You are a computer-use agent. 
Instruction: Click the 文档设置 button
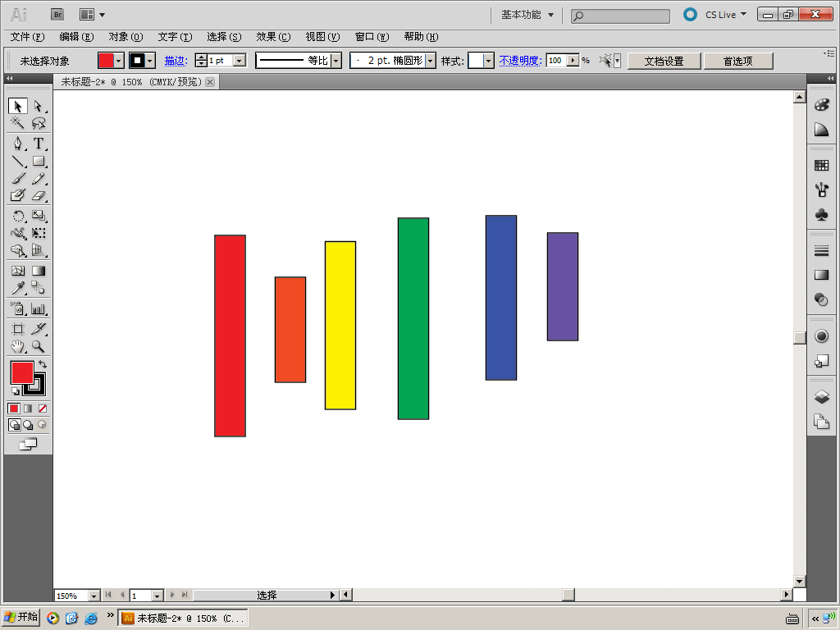[664, 61]
